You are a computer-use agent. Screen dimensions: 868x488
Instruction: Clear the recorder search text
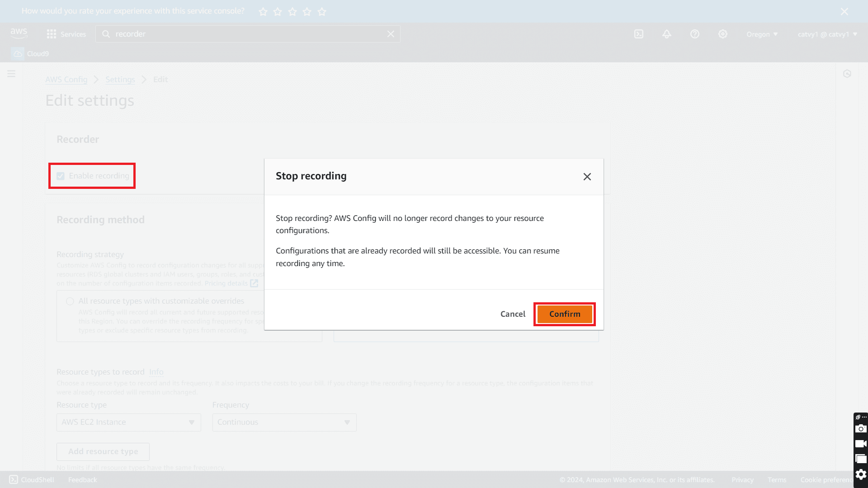pyautogui.click(x=391, y=34)
